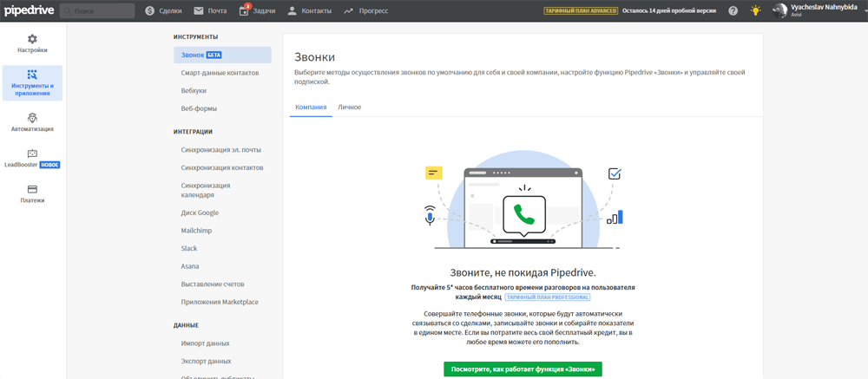Open Вебхуки menu item

pyautogui.click(x=194, y=90)
